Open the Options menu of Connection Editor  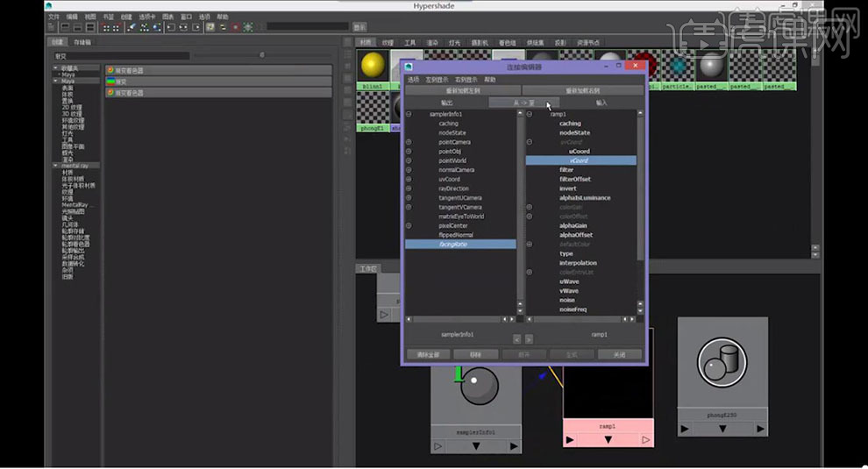pos(414,80)
